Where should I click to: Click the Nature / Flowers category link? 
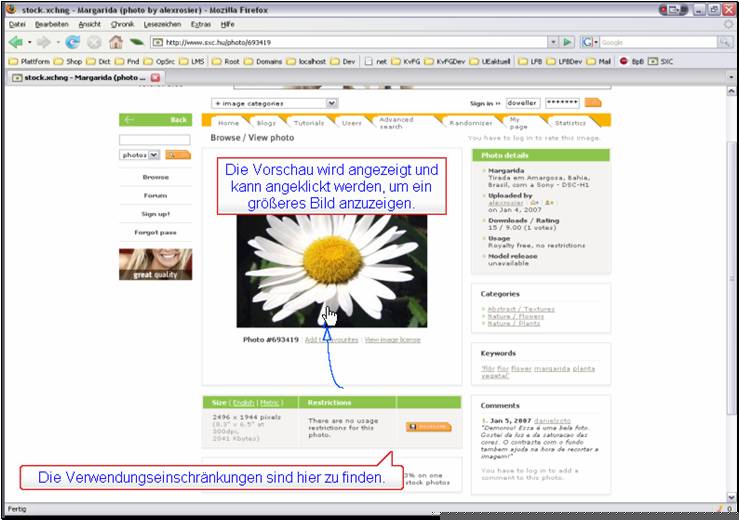[516, 316]
